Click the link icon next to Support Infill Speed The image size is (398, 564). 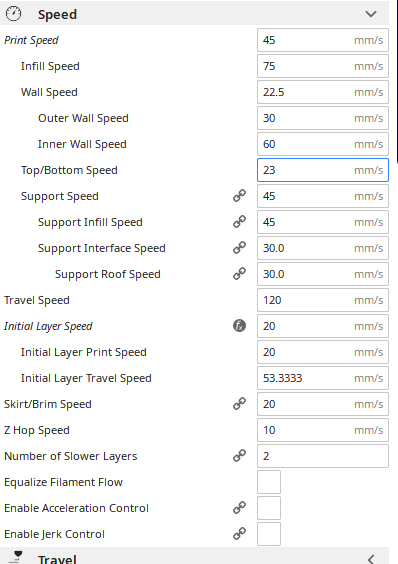point(239,222)
